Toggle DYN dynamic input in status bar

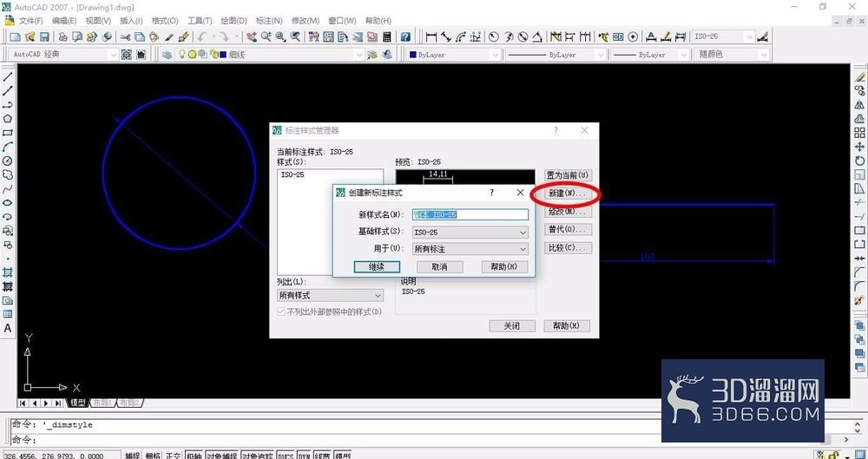304,456
